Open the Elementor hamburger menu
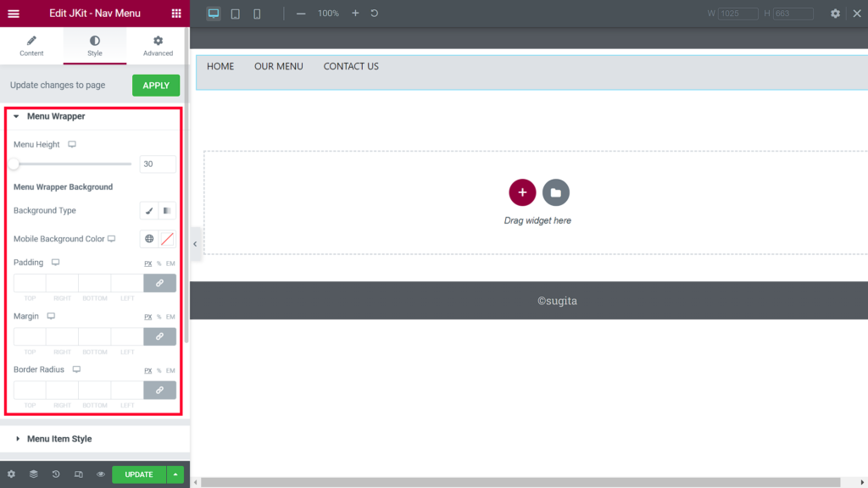The width and height of the screenshot is (868, 488). (x=12, y=13)
